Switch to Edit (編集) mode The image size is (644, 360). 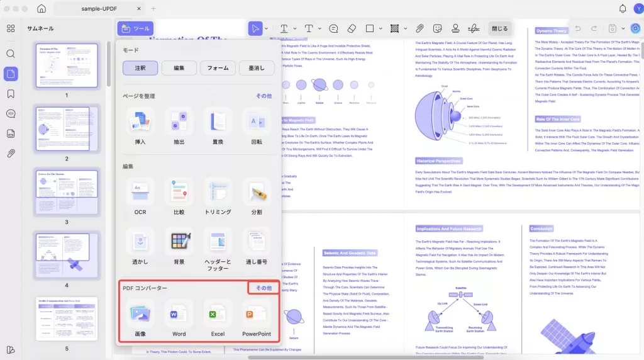pyautogui.click(x=179, y=68)
